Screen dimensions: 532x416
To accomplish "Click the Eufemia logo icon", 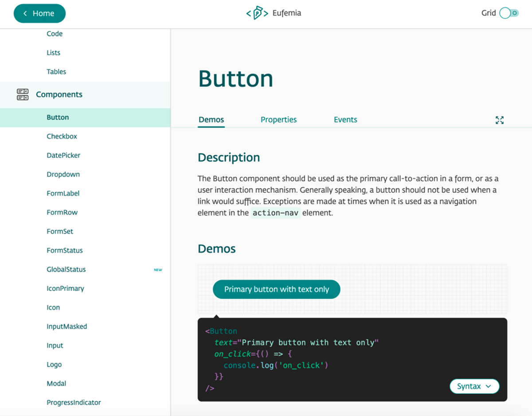I will pyautogui.click(x=257, y=13).
